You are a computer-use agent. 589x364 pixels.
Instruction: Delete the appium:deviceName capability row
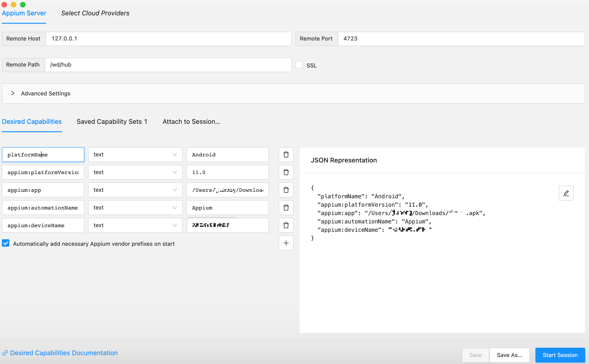(x=286, y=225)
